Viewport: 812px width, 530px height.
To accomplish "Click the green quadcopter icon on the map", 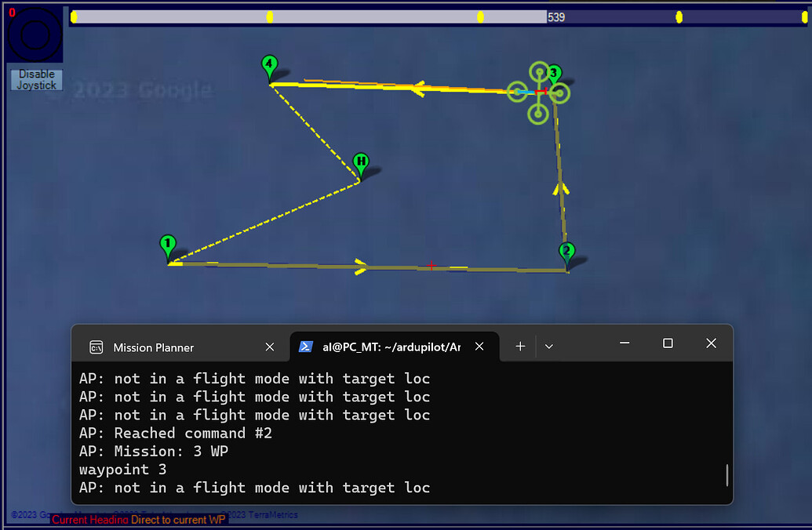I will pos(539,92).
